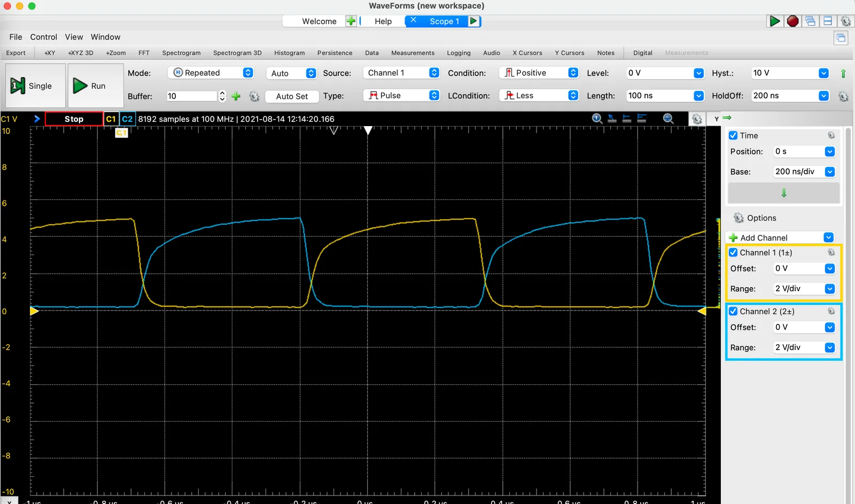Screen dimensions: 855x504
Task: Expand Channel 1 Range dropdown
Action: (x=829, y=289)
